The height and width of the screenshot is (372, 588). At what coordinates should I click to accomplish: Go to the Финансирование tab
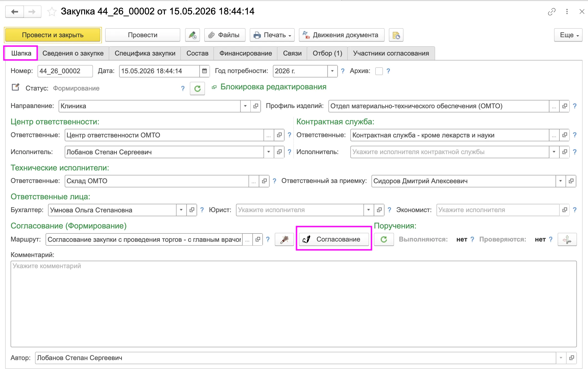[246, 53]
